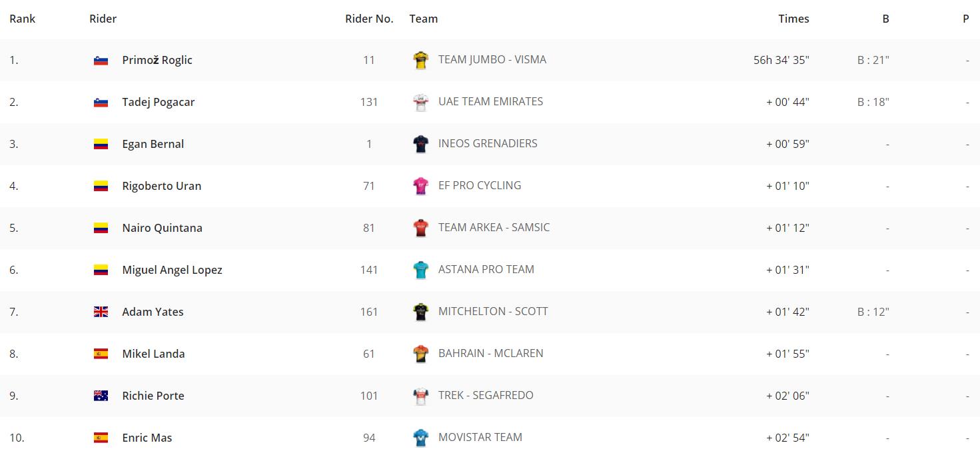Click the Movistar Team blue jersey icon

tap(420, 438)
